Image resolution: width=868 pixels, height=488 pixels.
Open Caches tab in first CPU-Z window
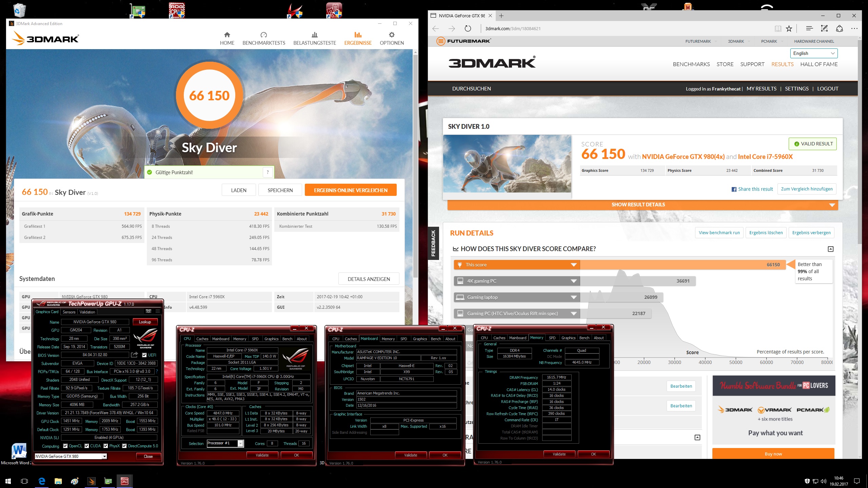coord(202,339)
